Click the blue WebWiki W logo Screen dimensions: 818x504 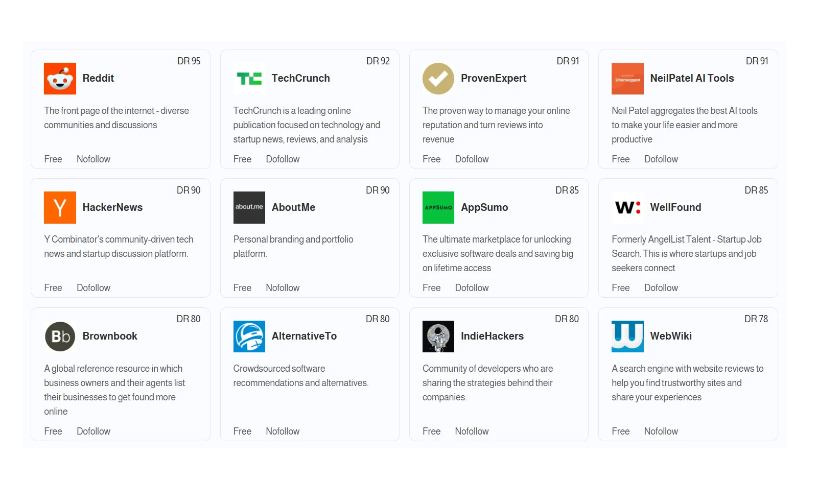pos(627,337)
